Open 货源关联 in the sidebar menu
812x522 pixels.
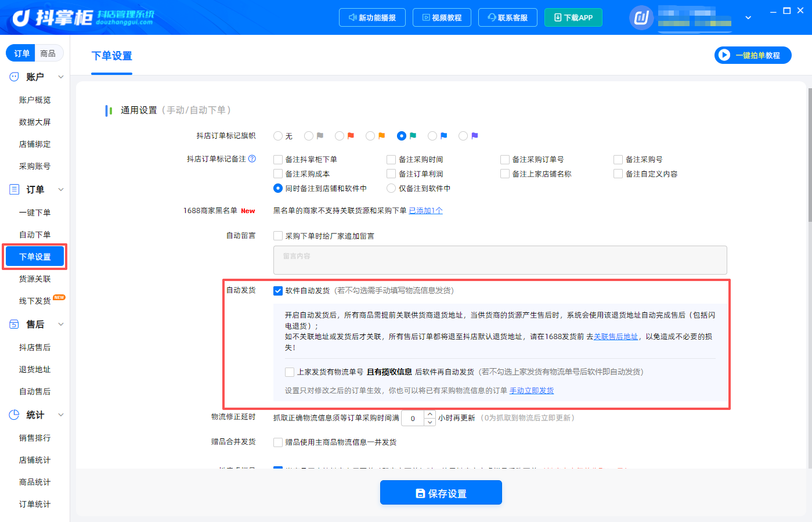(x=35, y=279)
